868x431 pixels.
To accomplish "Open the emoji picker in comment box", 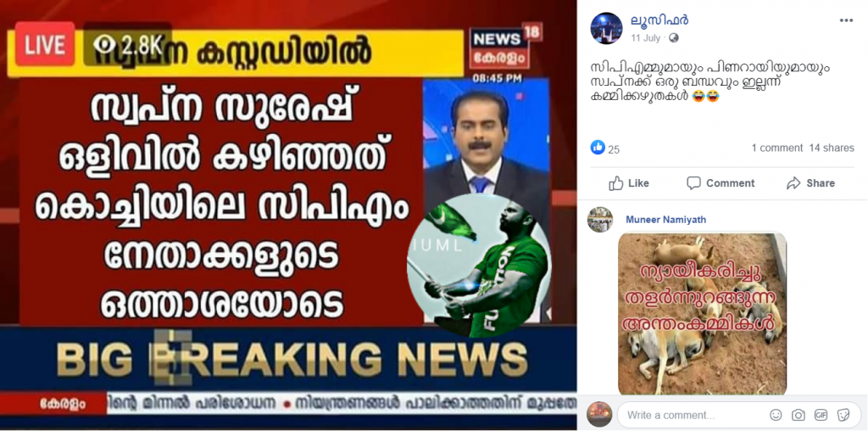I will coord(776,415).
